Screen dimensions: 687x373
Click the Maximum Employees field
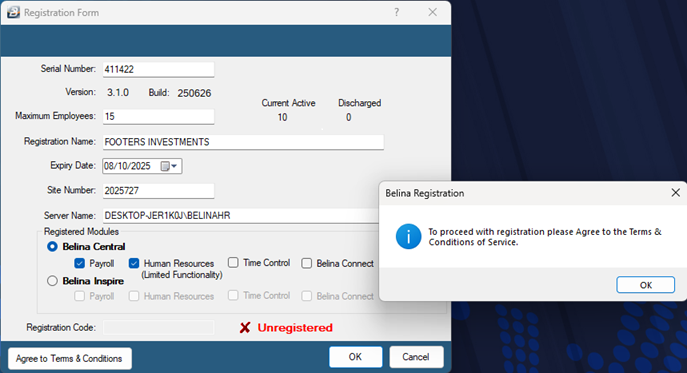(x=158, y=116)
